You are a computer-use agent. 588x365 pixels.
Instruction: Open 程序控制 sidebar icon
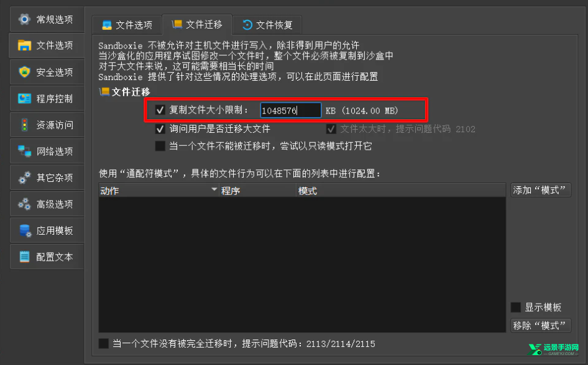(x=24, y=99)
